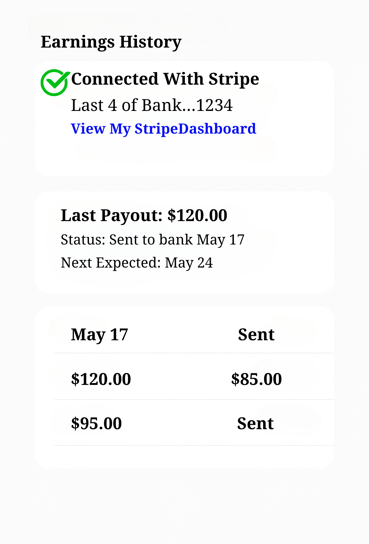Select the $85.00 amount in the table
This screenshot has height=544, width=369.
(x=256, y=379)
